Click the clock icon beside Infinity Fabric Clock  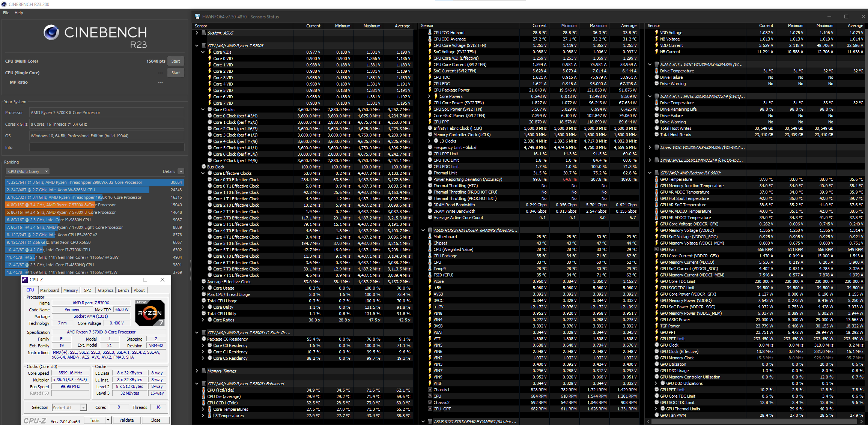[430, 128]
